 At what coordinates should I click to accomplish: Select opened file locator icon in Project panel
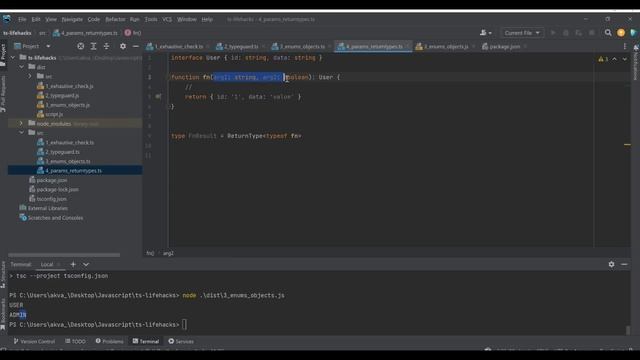tap(80, 47)
